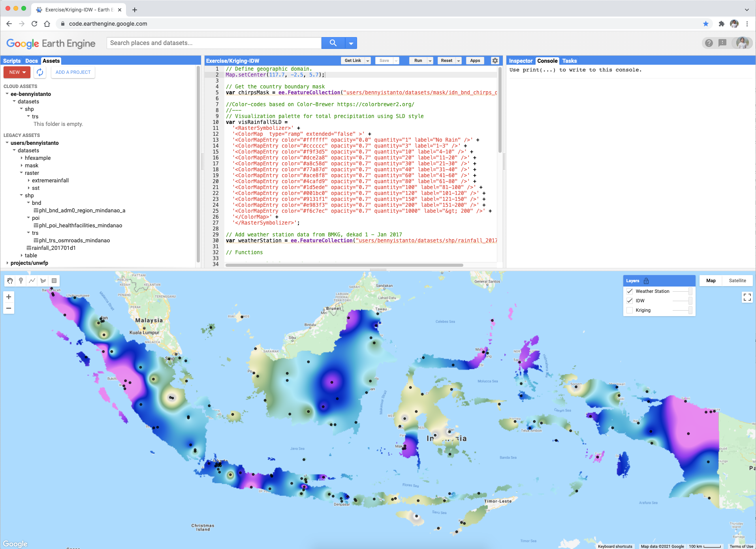Open the Run button dropdown arrow

[430, 61]
